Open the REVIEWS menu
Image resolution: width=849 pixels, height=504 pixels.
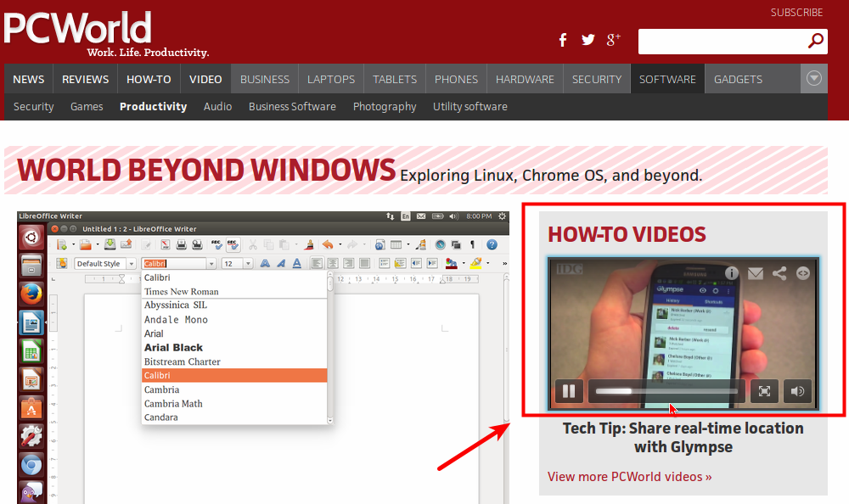click(x=85, y=79)
